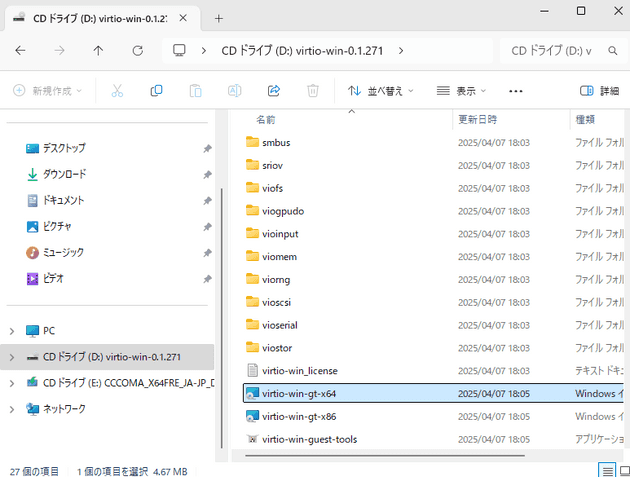This screenshot has height=477, width=630.
Task: Open the 並べ替え sort dropdown
Action: click(380, 91)
